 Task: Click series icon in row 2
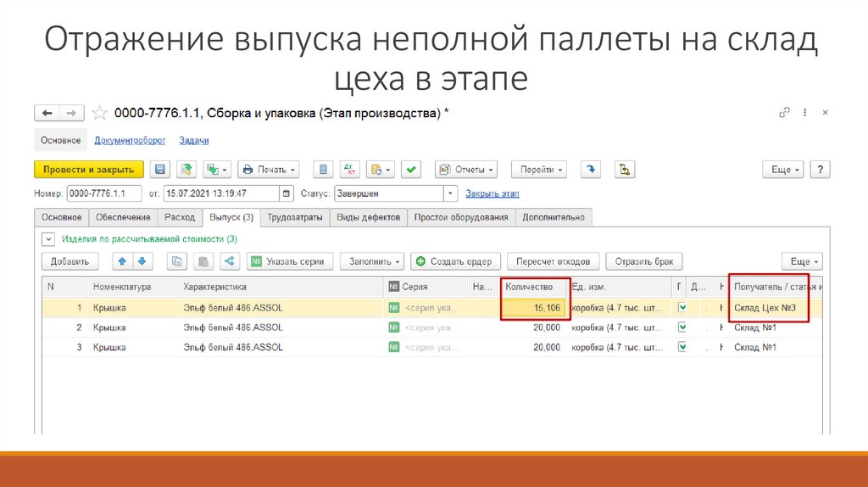click(x=394, y=327)
